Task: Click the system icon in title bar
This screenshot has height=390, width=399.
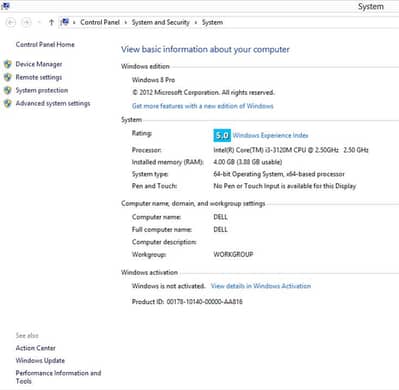Action: pyautogui.click(x=5, y=6)
